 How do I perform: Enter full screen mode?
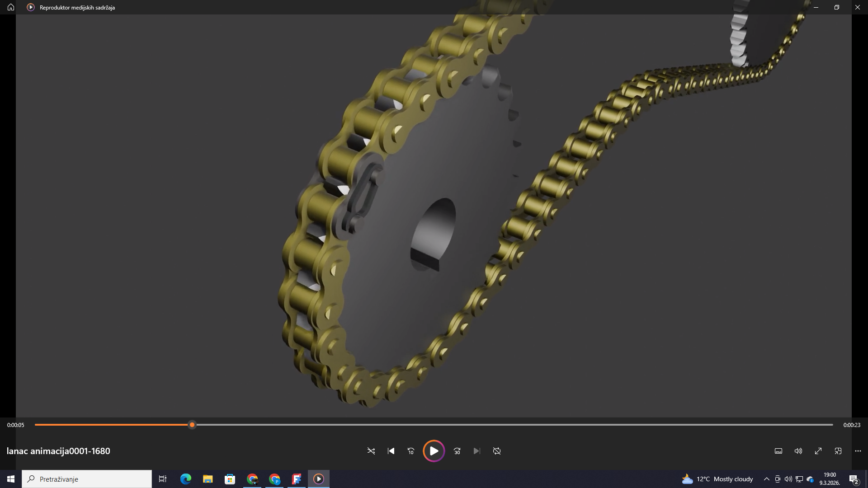(x=818, y=451)
